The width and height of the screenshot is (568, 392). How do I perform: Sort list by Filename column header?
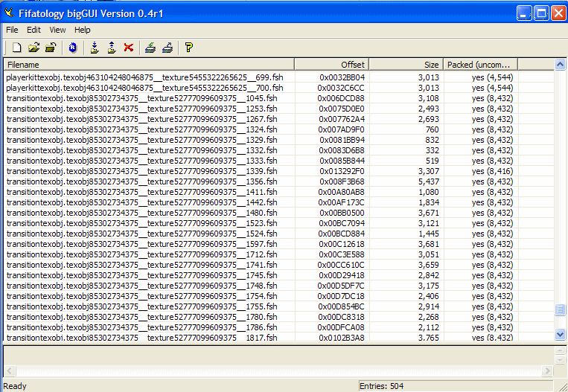149,65
